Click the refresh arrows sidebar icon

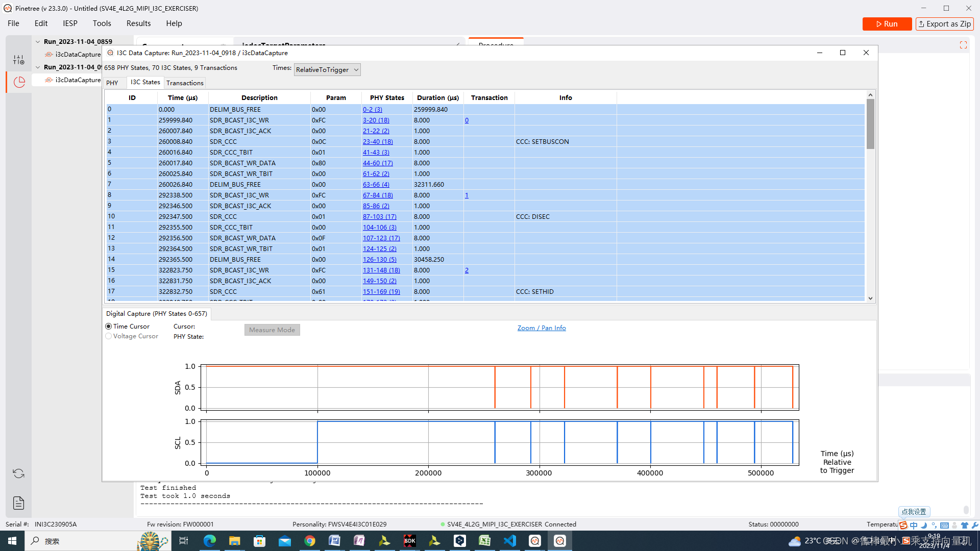(19, 473)
